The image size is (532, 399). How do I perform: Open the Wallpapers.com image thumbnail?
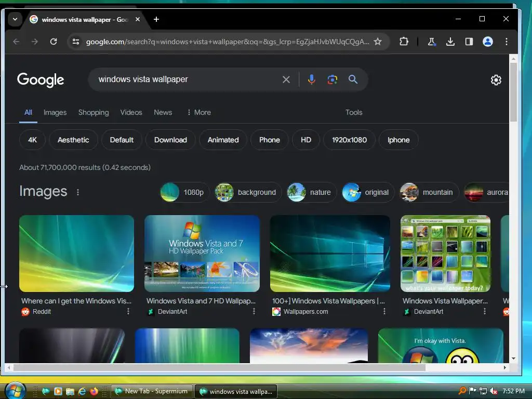coord(330,254)
